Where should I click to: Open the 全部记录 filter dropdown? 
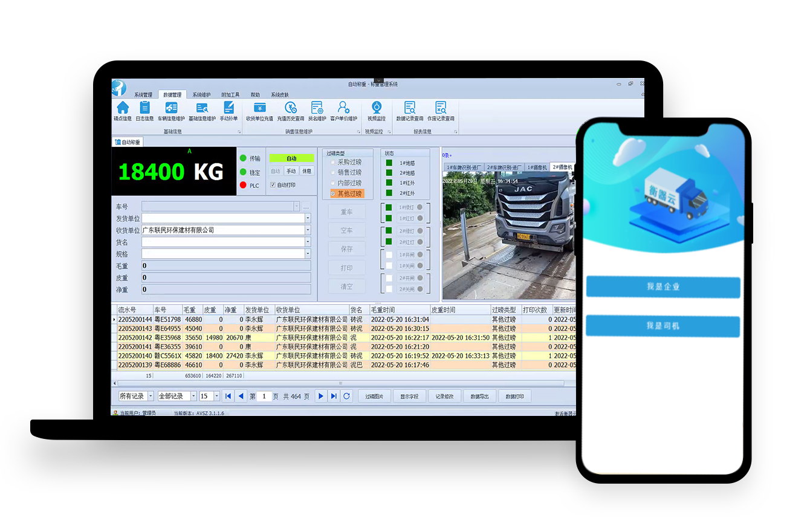coord(193,396)
